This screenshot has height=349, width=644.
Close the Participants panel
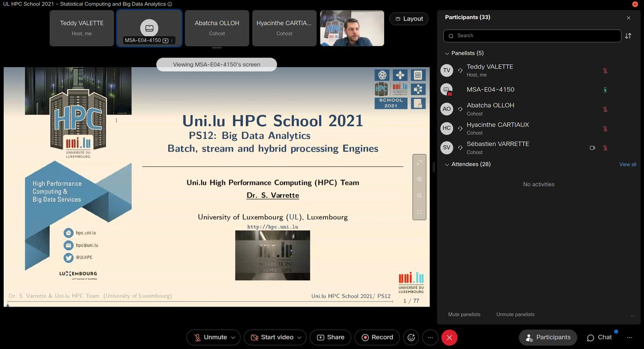coord(628,18)
